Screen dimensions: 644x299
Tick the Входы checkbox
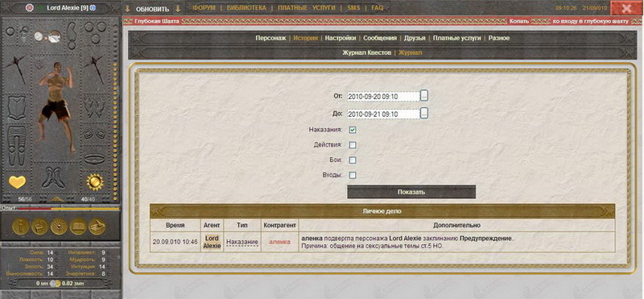353,175
